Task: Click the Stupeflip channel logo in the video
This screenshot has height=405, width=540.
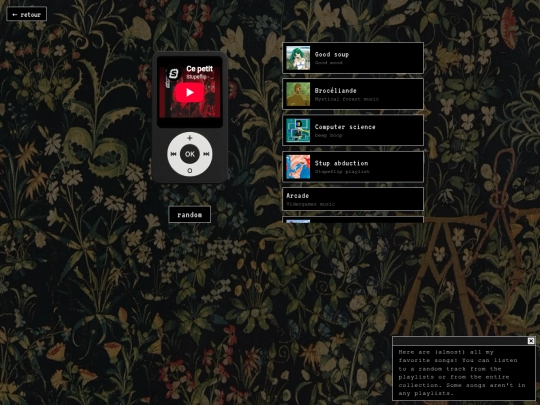Action: pos(173,73)
